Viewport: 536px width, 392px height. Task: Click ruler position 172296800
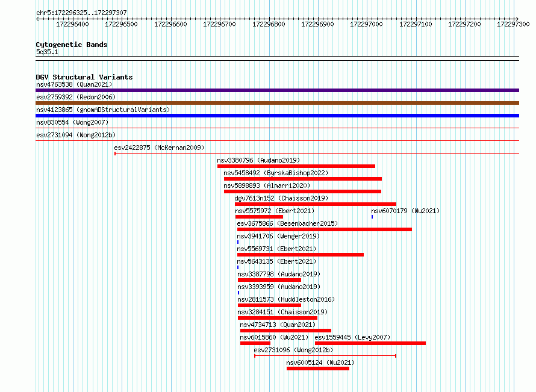(269, 24)
